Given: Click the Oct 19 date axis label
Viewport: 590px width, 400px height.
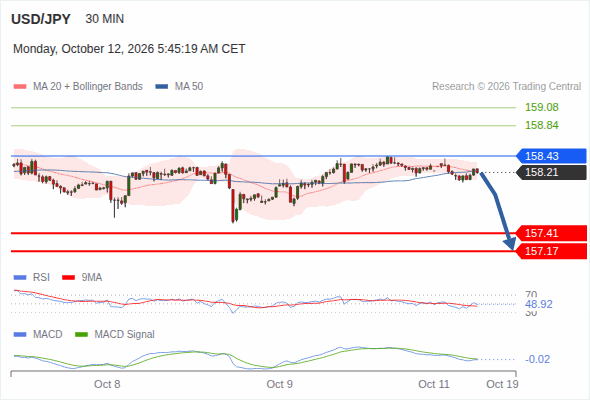Looking at the screenshot, I should tap(502, 384).
